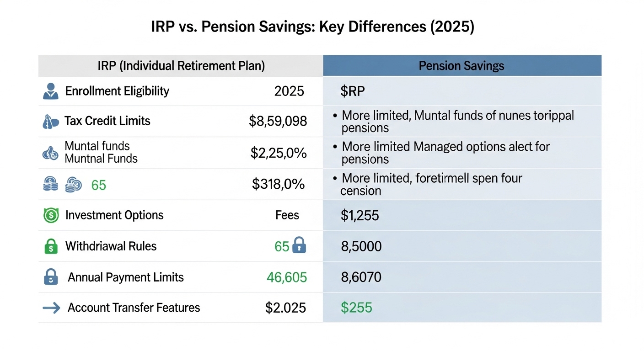The width and height of the screenshot is (644, 351).
Task: Click the arrow icon beside Account Transfer Features
Action: coord(51,308)
